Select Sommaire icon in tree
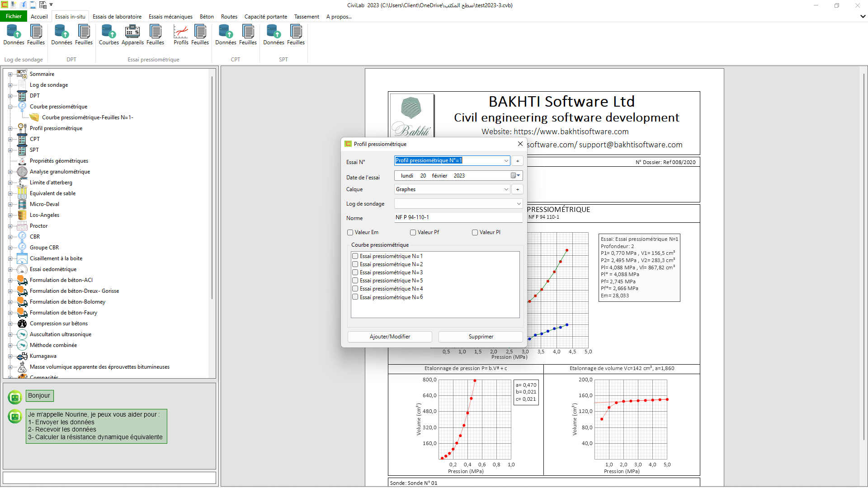This screenshot has width=868, height=488. click(22, 74)
